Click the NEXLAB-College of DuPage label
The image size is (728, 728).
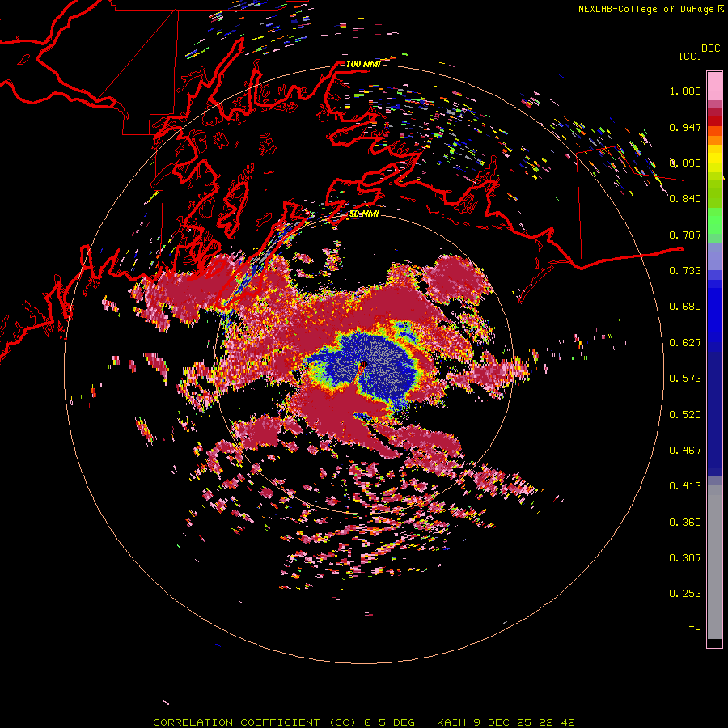(x=645, y=9)
